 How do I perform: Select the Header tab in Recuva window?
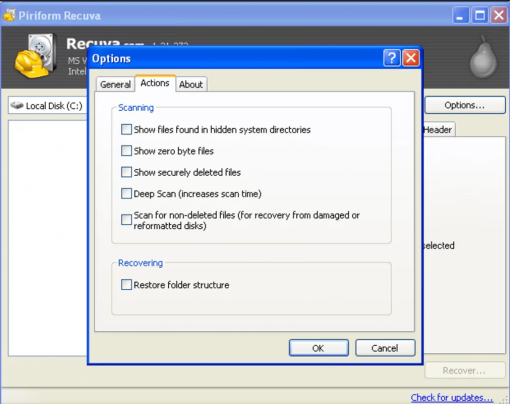438,129
